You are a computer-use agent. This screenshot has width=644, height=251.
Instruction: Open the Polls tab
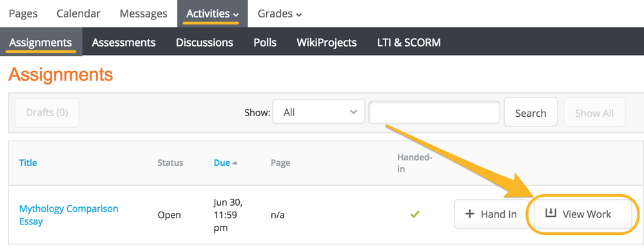[x=265, y=43]
